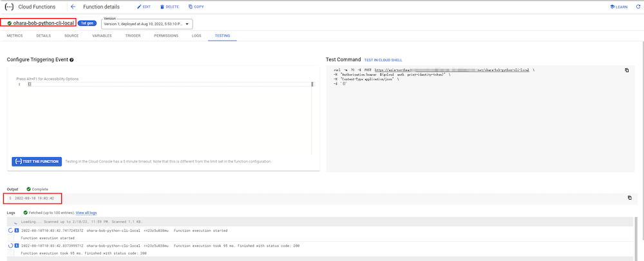644x261 pixels.
Task: Open the View all logs link
Action: [86, 212]
